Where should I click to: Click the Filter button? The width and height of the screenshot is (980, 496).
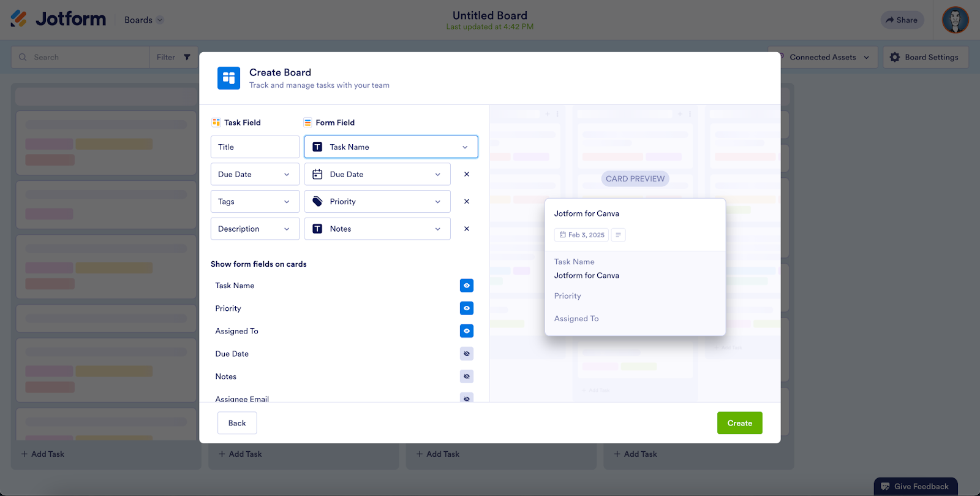[174, 57]
